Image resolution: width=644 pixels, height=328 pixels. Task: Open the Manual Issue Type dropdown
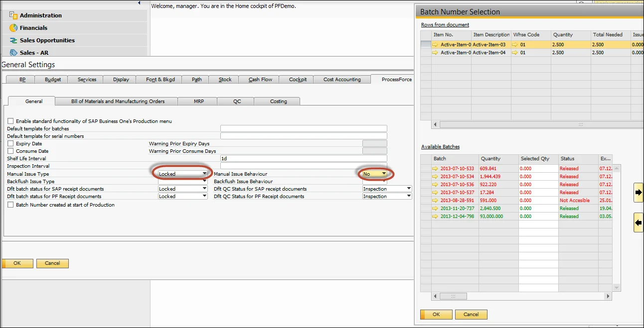204,174
